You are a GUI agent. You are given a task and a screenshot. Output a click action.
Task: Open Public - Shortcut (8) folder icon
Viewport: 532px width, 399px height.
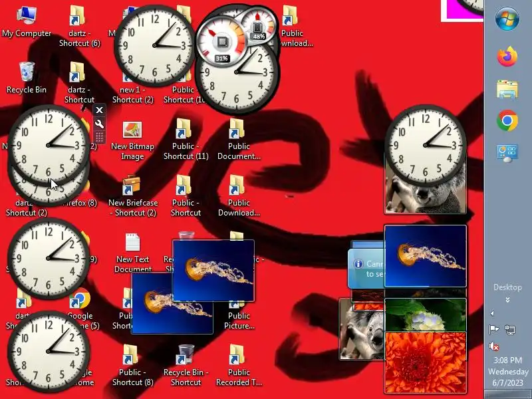coord(132,365)
